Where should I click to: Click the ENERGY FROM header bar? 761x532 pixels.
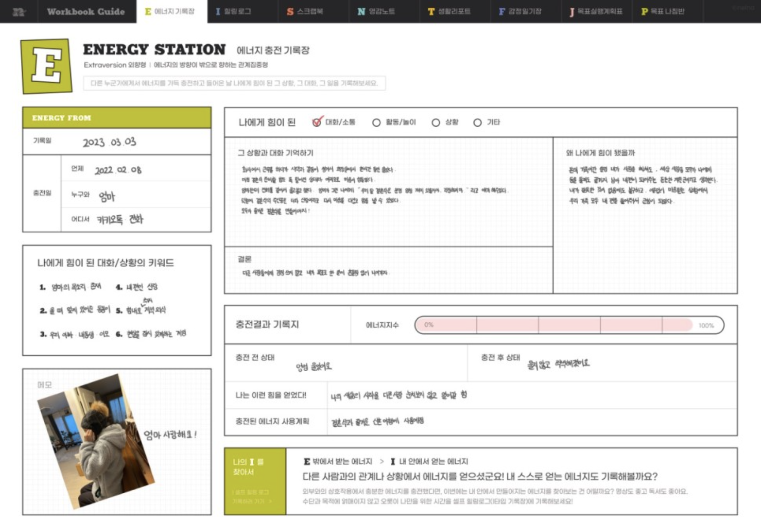[117, 118]
